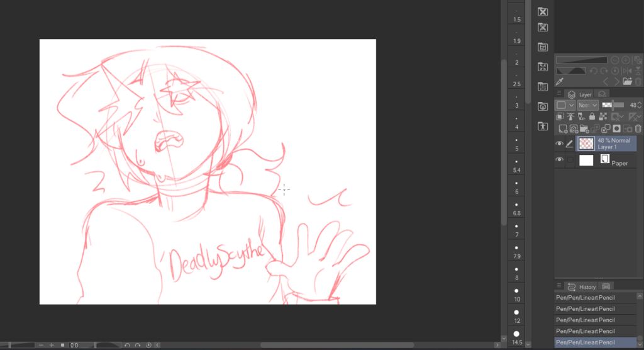Switch to the History tab
Screen dimensions: 644x350
coord(582,286)
